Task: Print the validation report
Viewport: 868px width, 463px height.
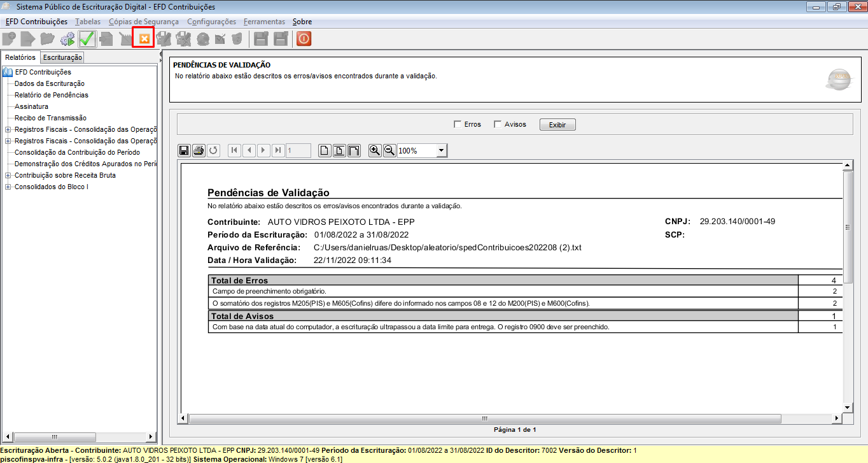Action: (x=199, y=150)
